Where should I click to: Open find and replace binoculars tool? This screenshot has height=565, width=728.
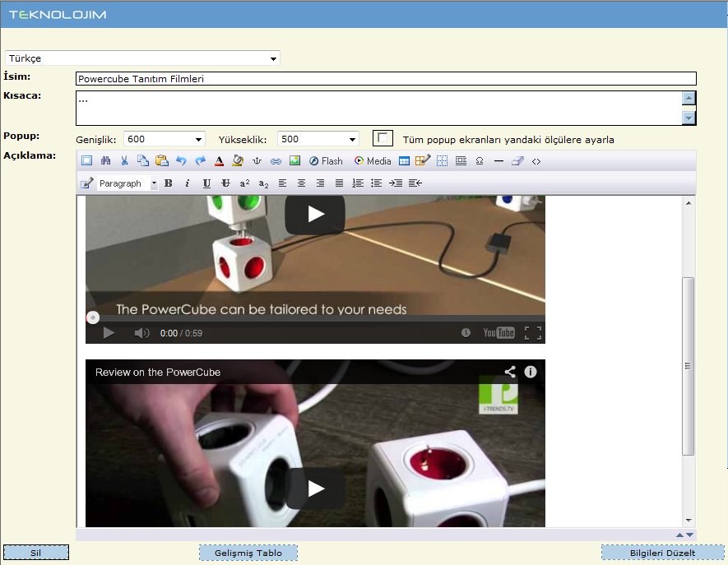tap(106, 161)
